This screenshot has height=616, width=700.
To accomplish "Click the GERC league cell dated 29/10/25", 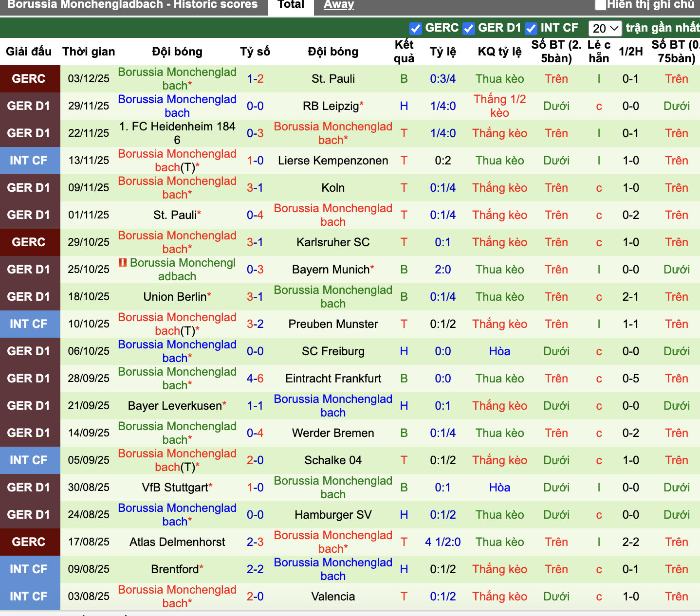I will 30,242.
